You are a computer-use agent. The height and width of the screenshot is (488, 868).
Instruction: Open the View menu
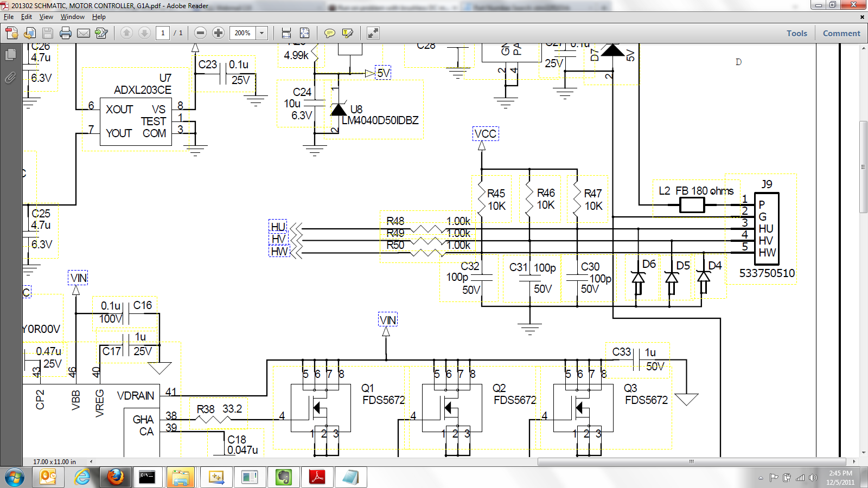click(x=46, y=17)
